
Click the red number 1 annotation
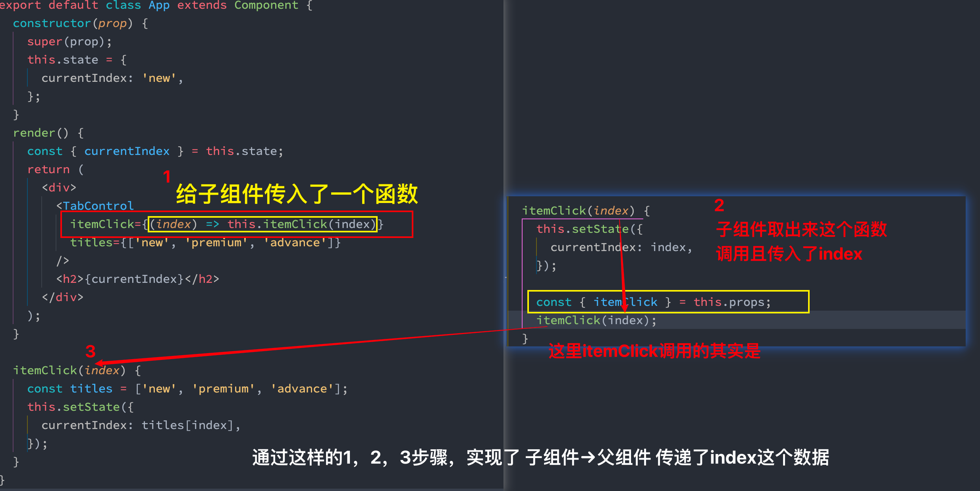pyautogui.click(x=167, y=176)
